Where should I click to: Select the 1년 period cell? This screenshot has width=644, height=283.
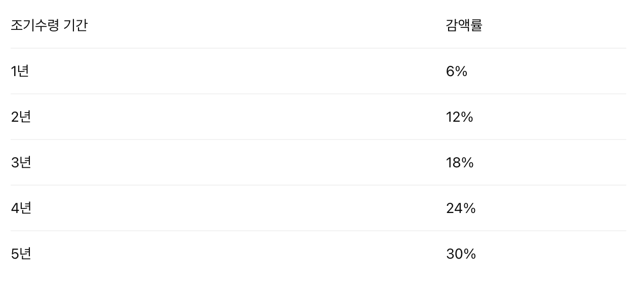click(x=20, y=71)
